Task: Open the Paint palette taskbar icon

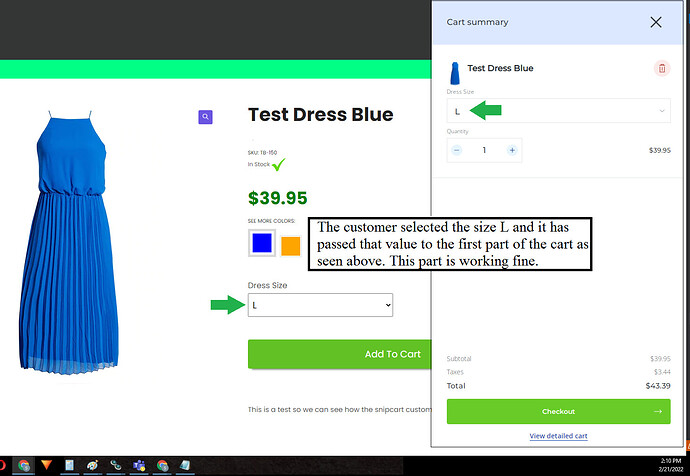Action: [x=92, y=465]
